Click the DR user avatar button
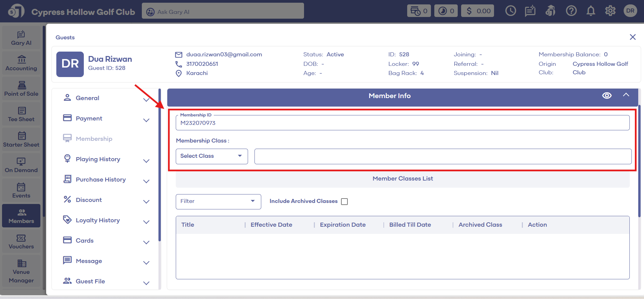 (x=630, y=11)
